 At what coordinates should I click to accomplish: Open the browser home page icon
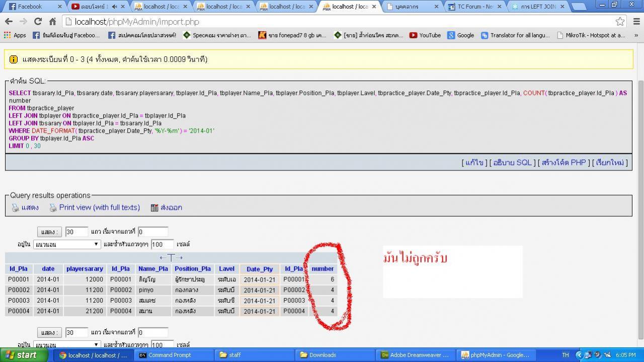click(52, 22)
